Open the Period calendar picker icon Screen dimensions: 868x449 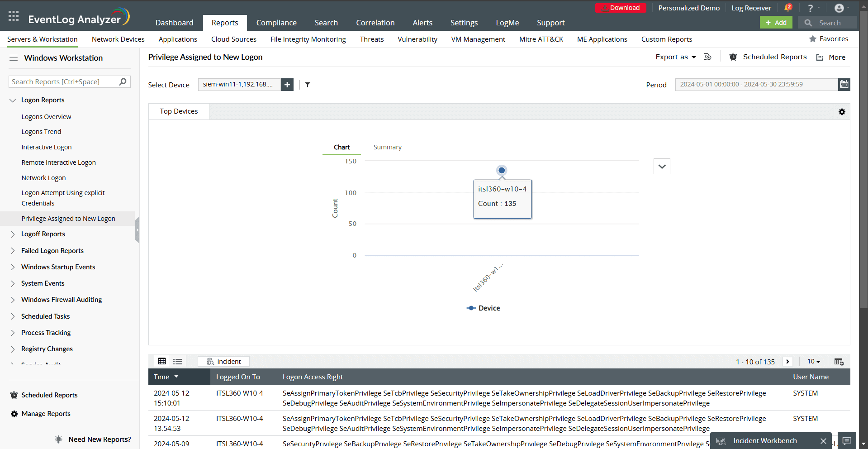(844, 84)
